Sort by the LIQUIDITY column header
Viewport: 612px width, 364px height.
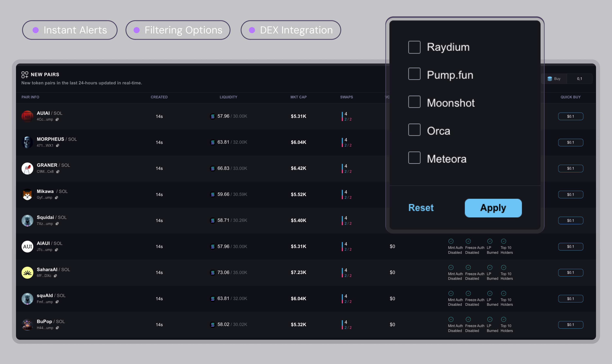point(228,97)
